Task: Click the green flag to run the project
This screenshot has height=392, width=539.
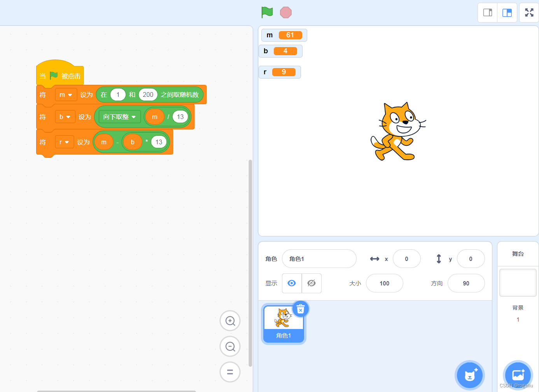Action: coord(267,12)
